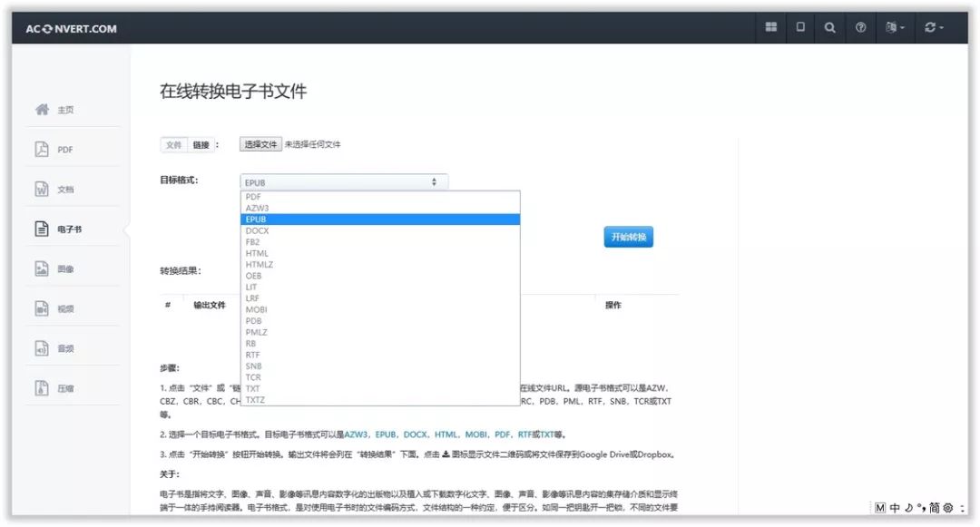
Task: Click the 操作 column header
Action: (x=613, y=305)
